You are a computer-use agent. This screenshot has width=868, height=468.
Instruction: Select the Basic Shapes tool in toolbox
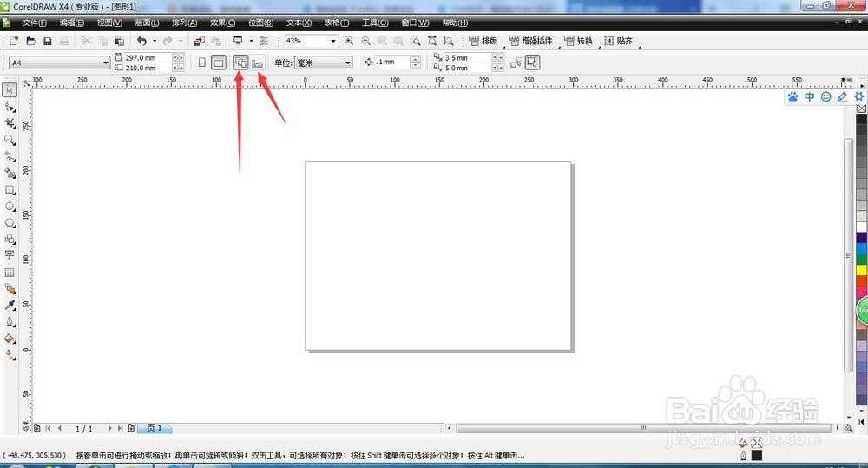coord(10,240)
